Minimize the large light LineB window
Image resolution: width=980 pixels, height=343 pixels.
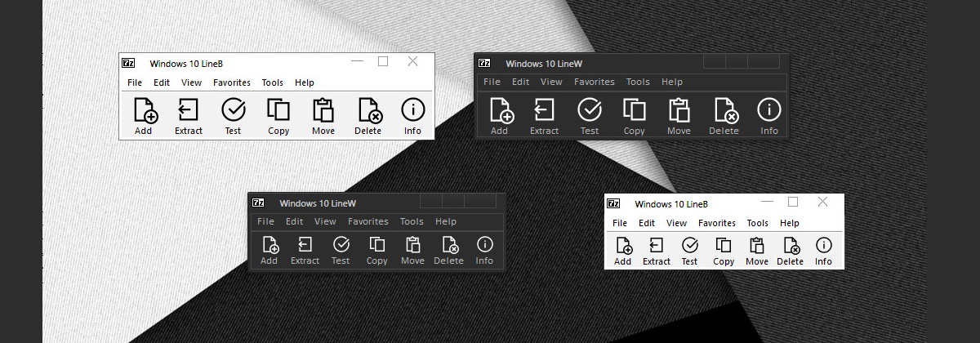[357, 61]
